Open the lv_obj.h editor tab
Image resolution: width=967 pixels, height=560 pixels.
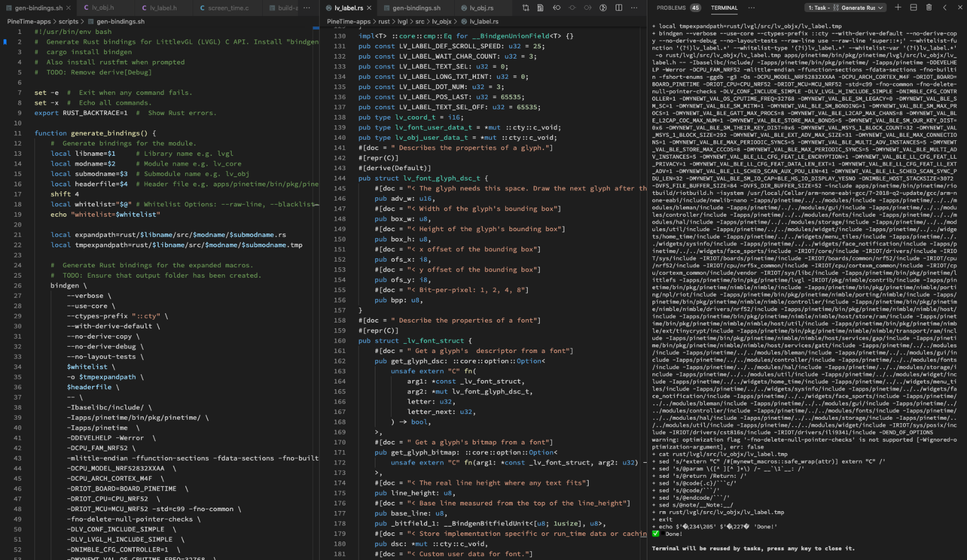[102, 8]
